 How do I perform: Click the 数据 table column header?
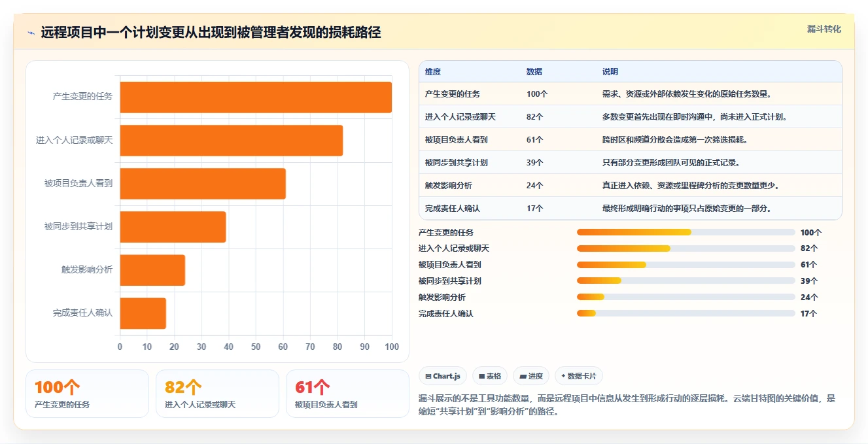(x=534, y=72)
